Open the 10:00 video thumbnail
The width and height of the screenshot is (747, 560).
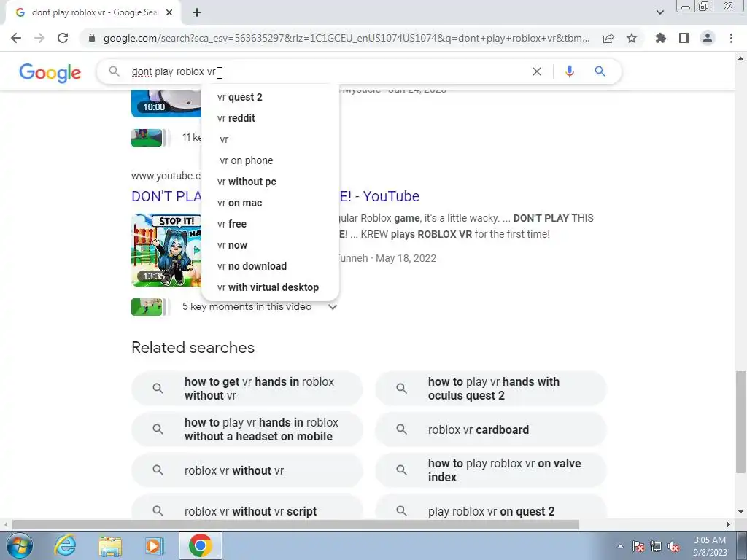(x=166, y=103)
